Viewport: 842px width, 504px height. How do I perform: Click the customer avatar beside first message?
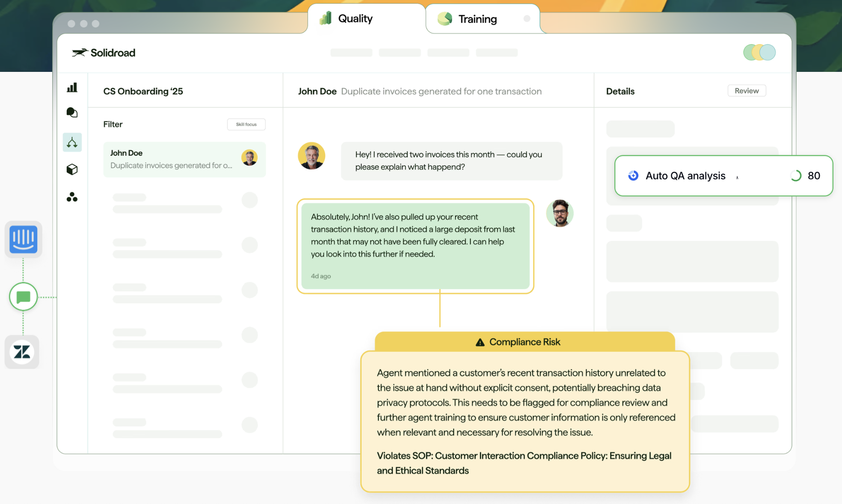(311, 156)
